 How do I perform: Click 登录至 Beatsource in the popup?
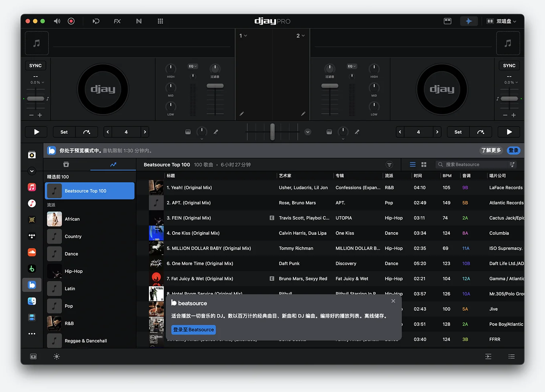tap(194, 330)
